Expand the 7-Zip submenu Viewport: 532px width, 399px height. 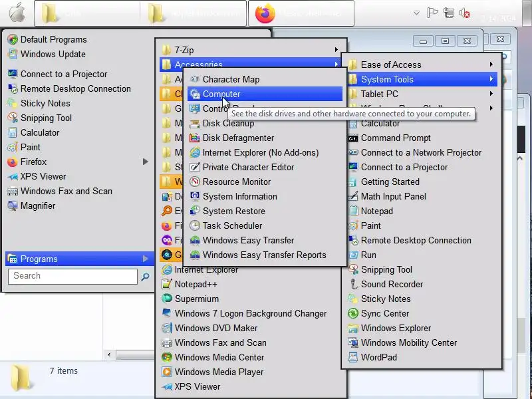tap(251, 50)
